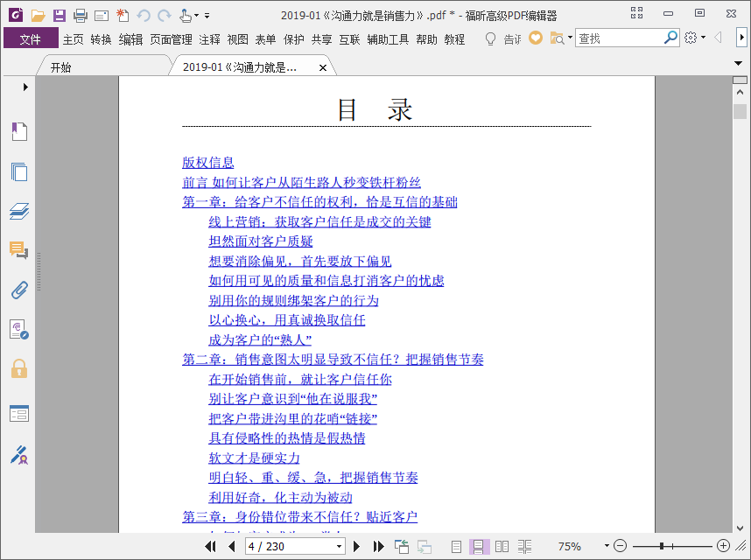751x560 pixels.
Task: Switch to continuous facing view
Action: (x=524, y=546)
